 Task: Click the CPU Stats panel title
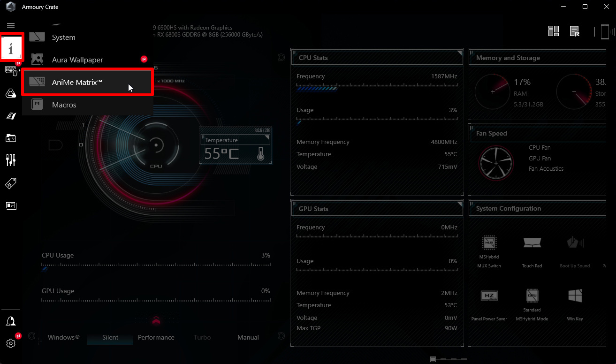313,58
